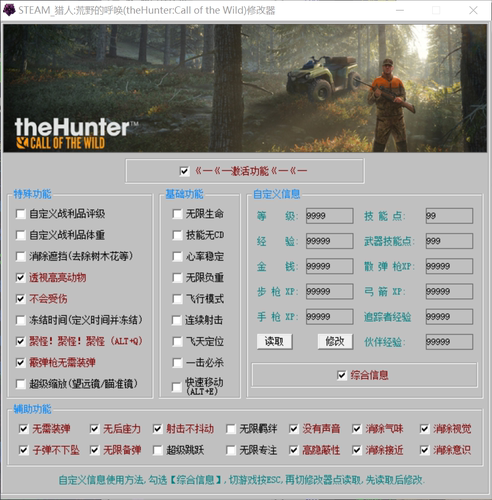
Task: Click theHunter Call of the Wild banner
Action: [245, 88]
